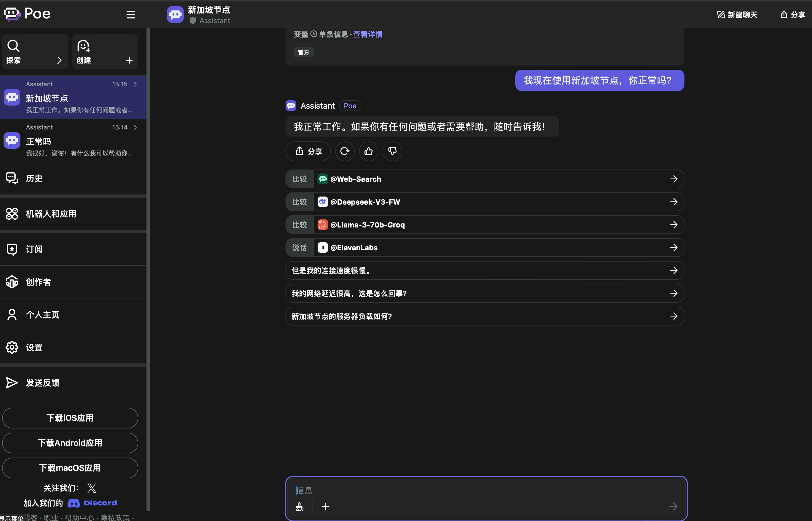The width and height of the screenshot is (812, 521).
Task: Open 历史 in sidebar
Action: (34, 178)
